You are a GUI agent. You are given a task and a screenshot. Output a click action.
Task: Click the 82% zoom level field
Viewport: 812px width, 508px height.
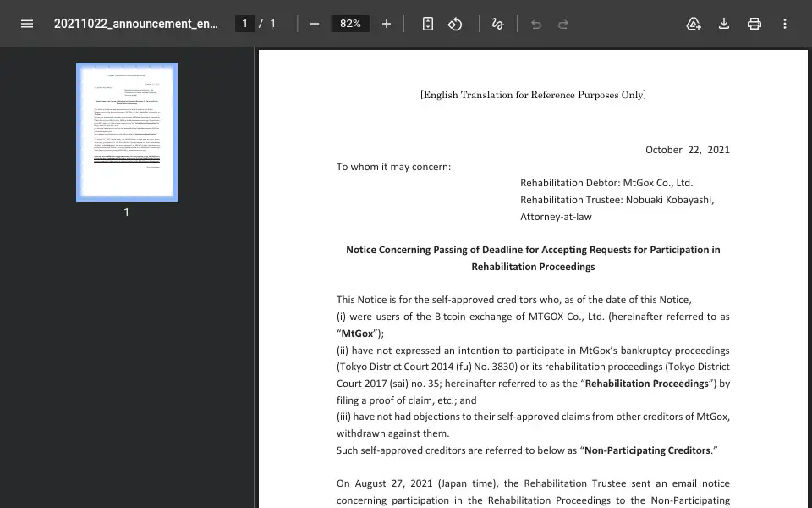[x=350, y=24]
